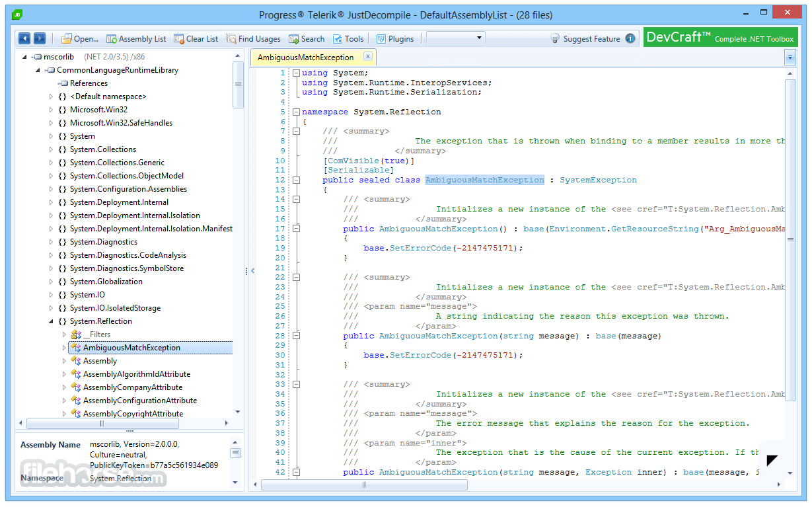The height and width of the screenshot is (507, 812).
Task: Click the code pane scroll-down arrow
Action: (x=790, y=473)
